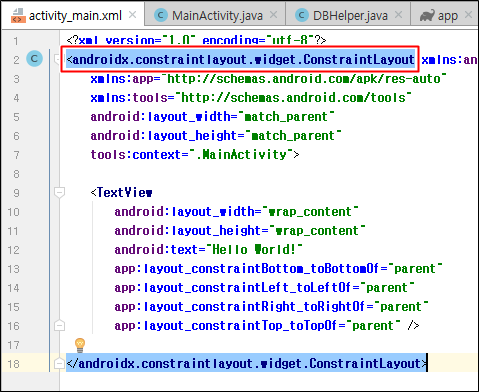The image size is (479, 392).
Task: Click the layout_constraintRight_toRightOf attribute
Action: (271, 307)
